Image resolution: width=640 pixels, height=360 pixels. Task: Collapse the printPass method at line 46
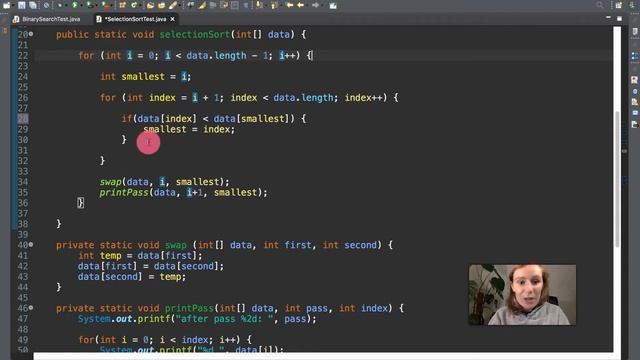click(x=31, y=308)
